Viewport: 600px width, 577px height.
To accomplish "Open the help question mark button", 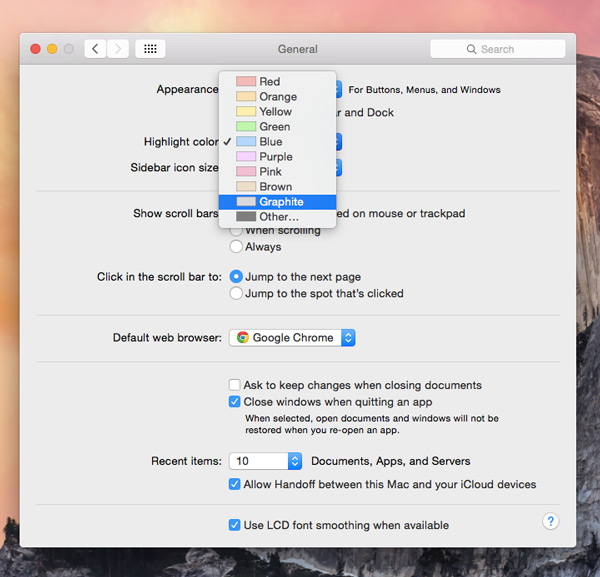I will click(x=551, y=522).
